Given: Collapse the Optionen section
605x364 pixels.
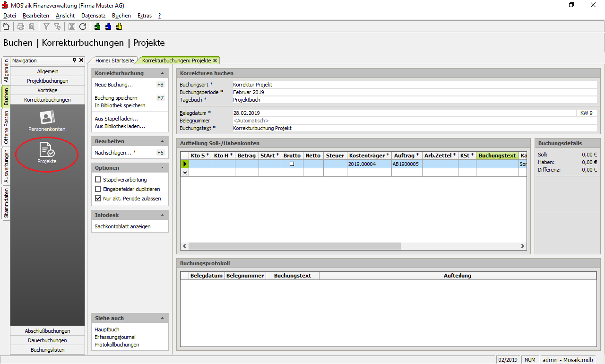Looking at the screenshot, I should (163, 168).
